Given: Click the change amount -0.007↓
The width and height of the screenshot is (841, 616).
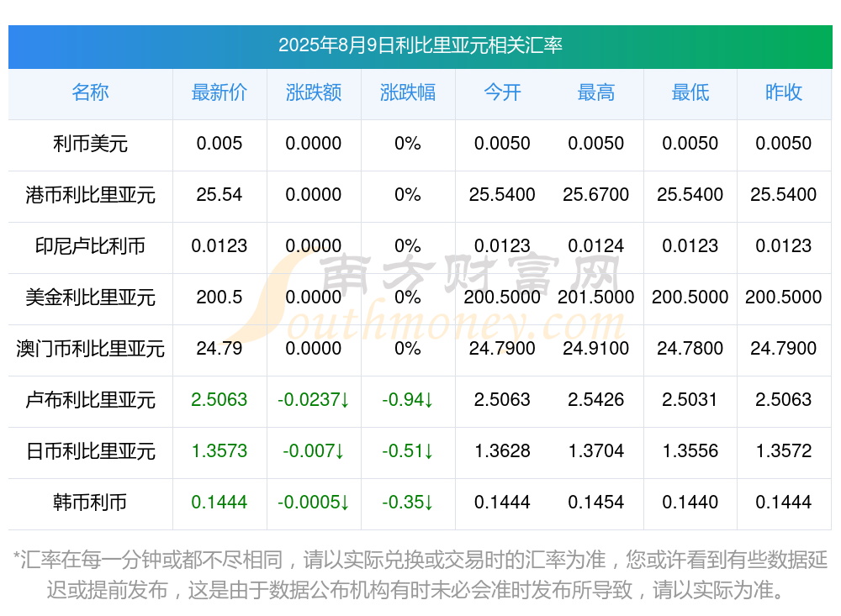Looking at the screenshot, I should tap(314, 451).
